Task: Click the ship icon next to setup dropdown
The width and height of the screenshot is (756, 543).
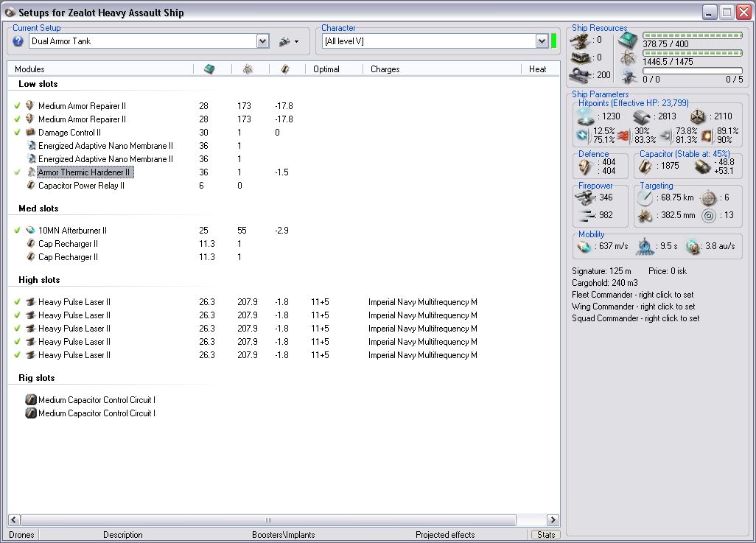Action: coord(284,41)
